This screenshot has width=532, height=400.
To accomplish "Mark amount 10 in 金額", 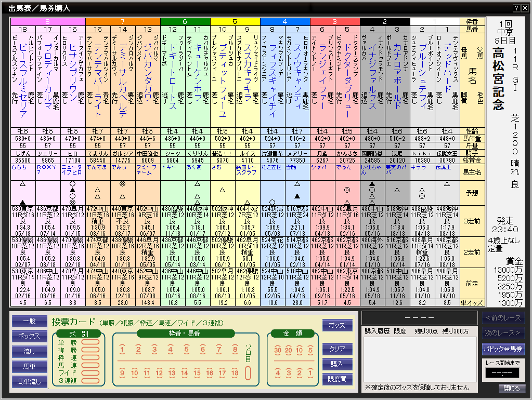I will [299, 351].
